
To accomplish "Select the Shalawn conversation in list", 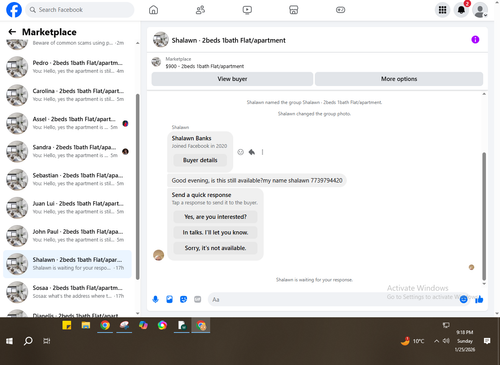I will [x=68, y=264].
